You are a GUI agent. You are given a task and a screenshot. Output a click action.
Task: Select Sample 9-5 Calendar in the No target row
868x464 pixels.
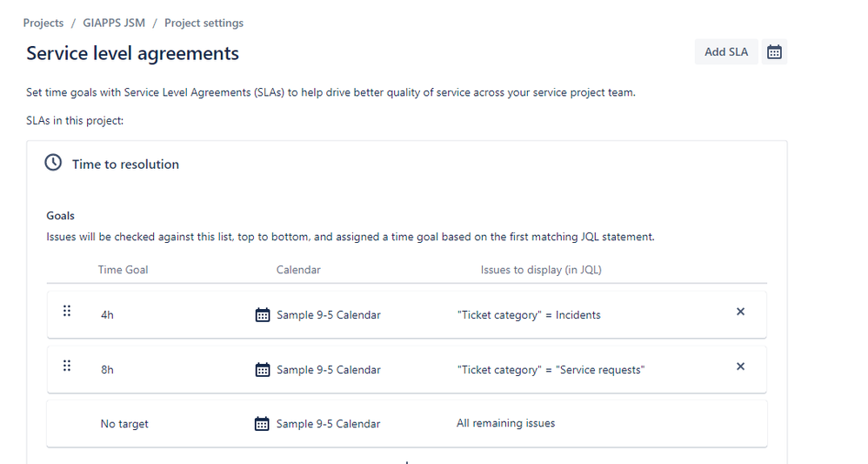pyautogui.click(x=328, y=424)
